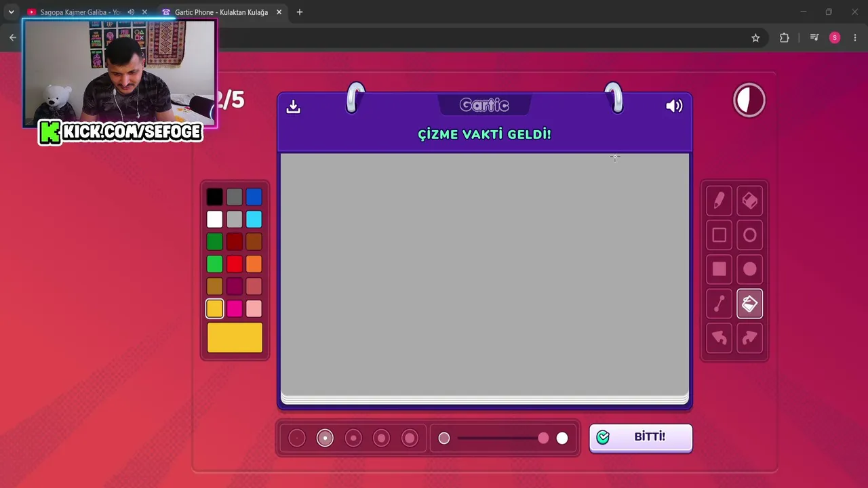Pick the black color swatch
This screenshot has height=488, width=868.
pyautogui.click(x=214, y=197)
